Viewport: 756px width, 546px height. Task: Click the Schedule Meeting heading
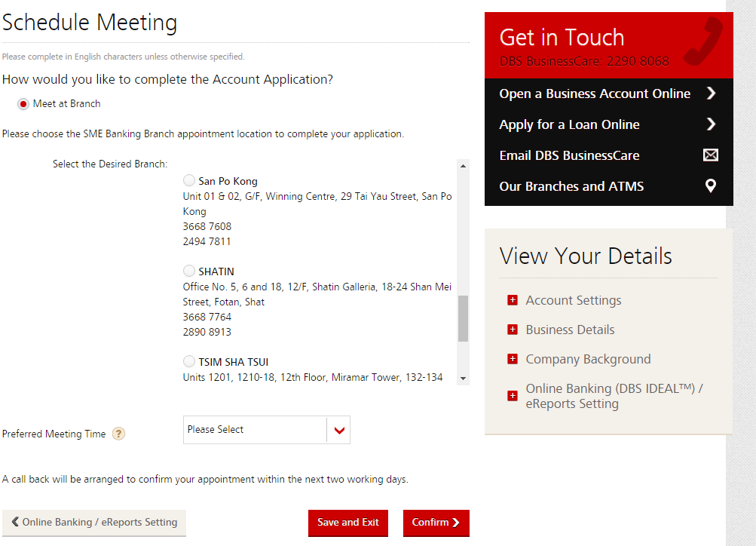click(90, 23)
